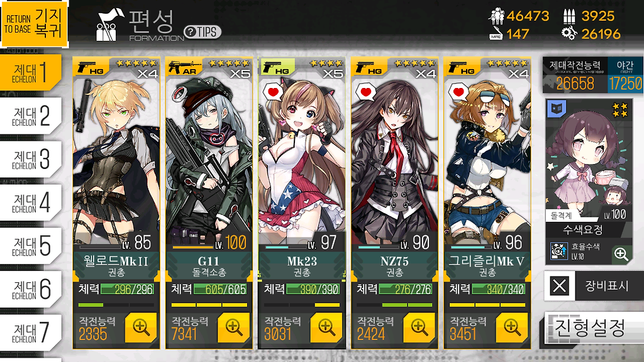Switch to 제대작전능력 day power display
Screen dimensions: 644x362
[575, 75]
